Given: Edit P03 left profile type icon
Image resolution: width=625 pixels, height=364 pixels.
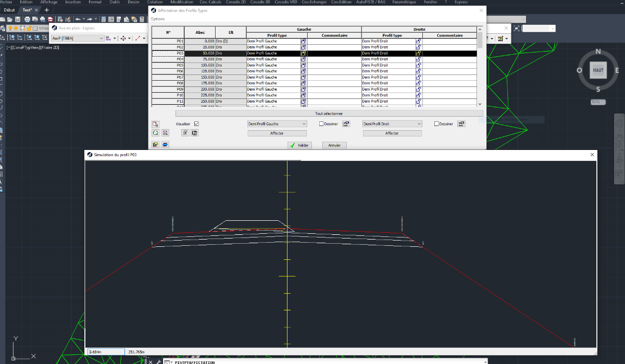Looking at the screenshot, I should pos(304,53).
